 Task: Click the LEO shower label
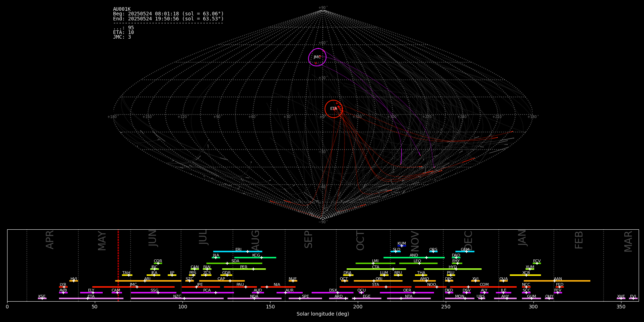point(418,261)
